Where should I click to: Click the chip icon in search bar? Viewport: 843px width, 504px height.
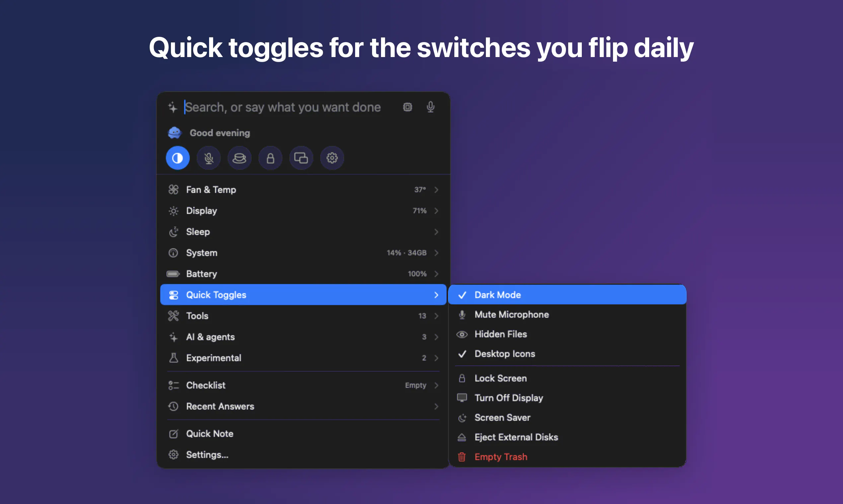point(408,107)
